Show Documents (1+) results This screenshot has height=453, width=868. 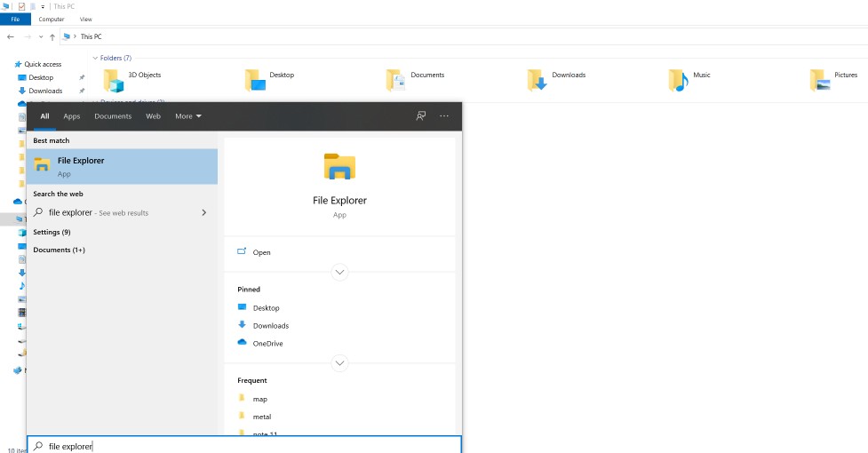coord(59,250)
